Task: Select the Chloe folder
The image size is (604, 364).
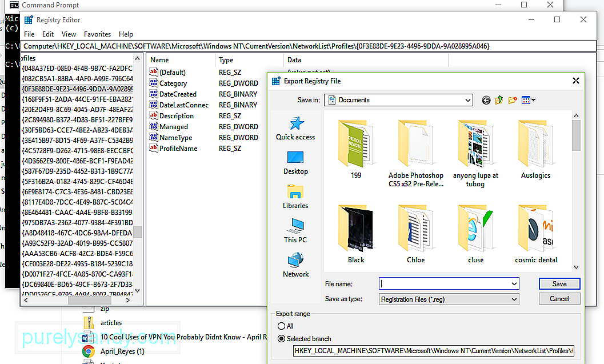Action: click(415, 234)
